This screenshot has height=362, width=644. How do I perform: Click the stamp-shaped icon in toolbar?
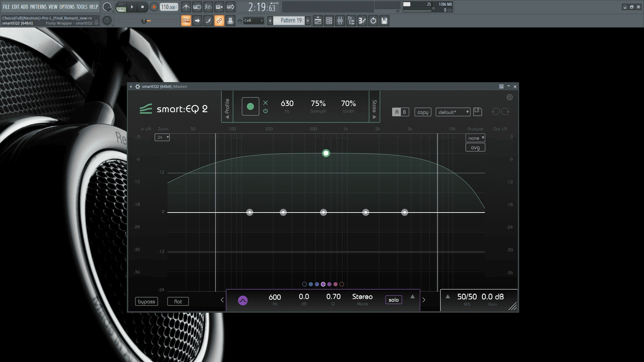pyautogui.click(x=230, y=21)
